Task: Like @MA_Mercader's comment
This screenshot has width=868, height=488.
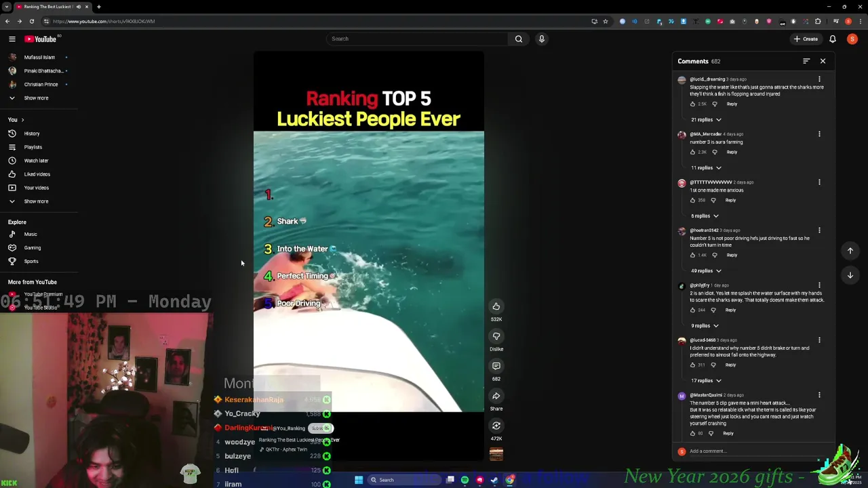Action: click(x=693, y=152)
